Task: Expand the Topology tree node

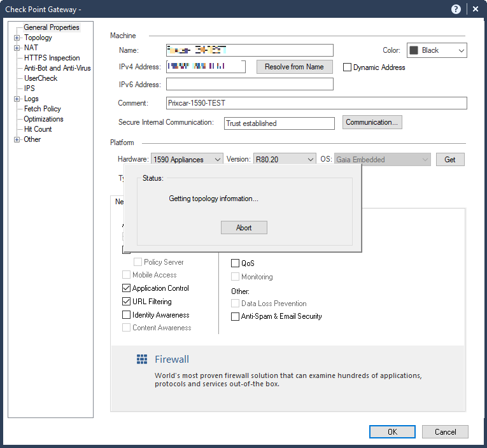Action: point(17,38)
